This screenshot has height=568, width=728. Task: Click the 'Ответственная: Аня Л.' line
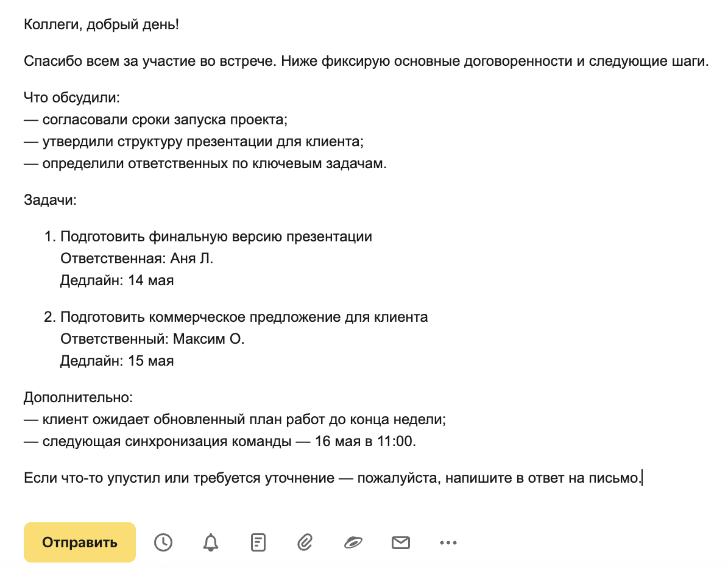pos(136,258)
